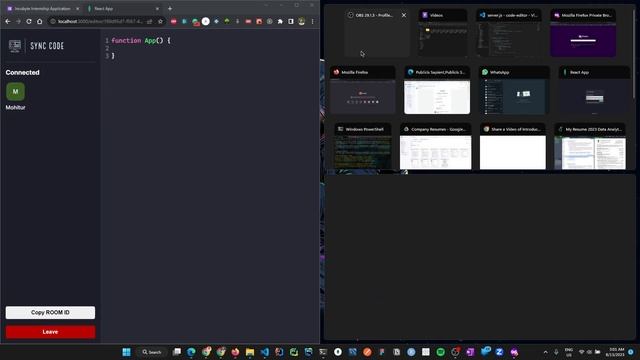
Task: Open the terminal icon in the taskbar
Action: click(x=323, y=352)
